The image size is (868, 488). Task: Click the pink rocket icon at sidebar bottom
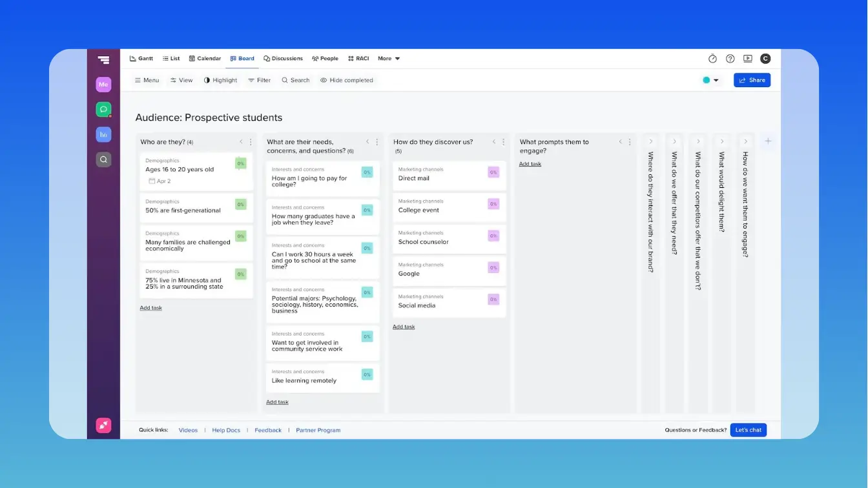click(103, 425)
